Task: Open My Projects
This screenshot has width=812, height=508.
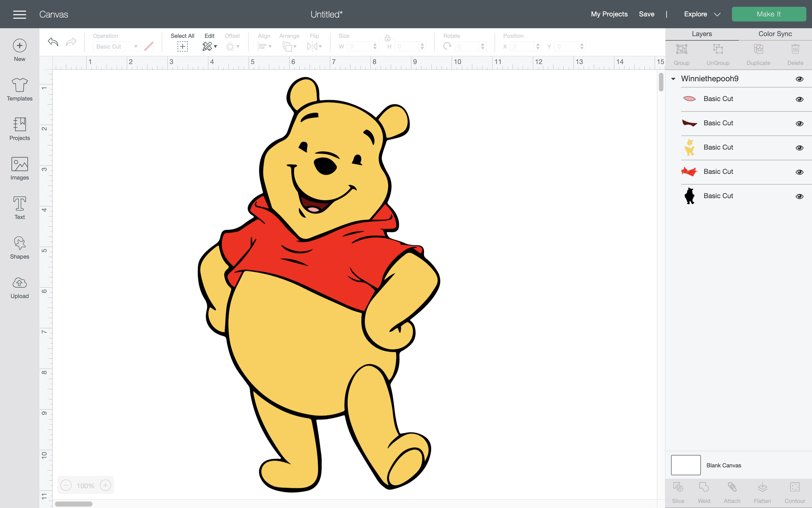Action: [609, 14]
